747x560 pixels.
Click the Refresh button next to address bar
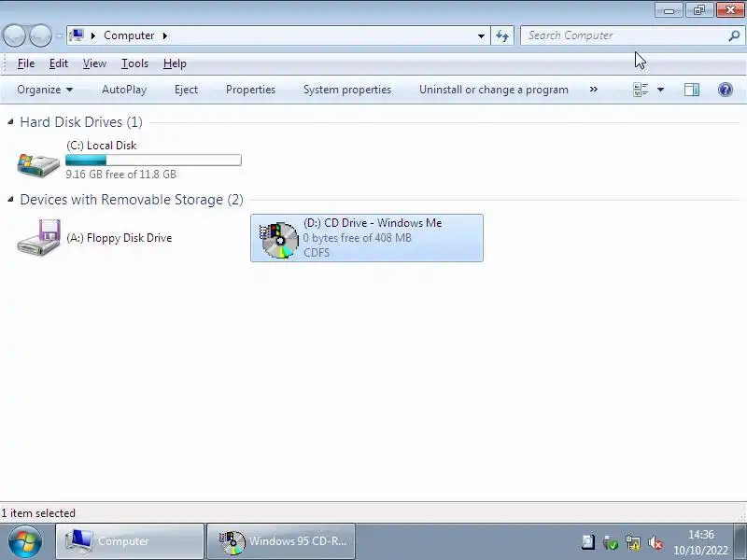502,35
